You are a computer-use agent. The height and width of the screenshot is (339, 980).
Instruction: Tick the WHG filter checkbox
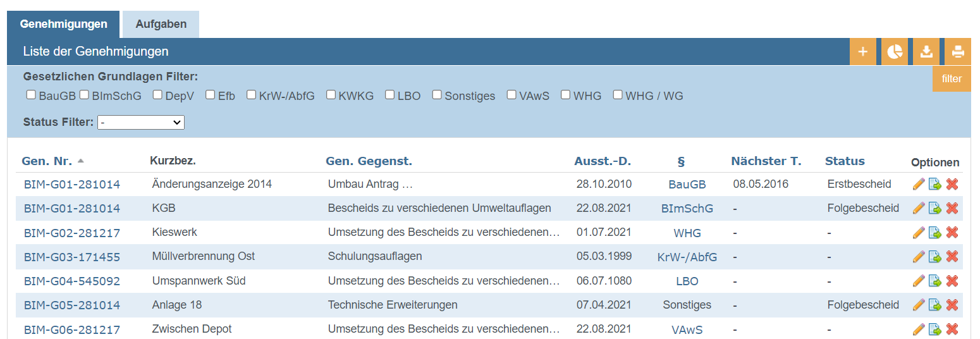point(565,95)
